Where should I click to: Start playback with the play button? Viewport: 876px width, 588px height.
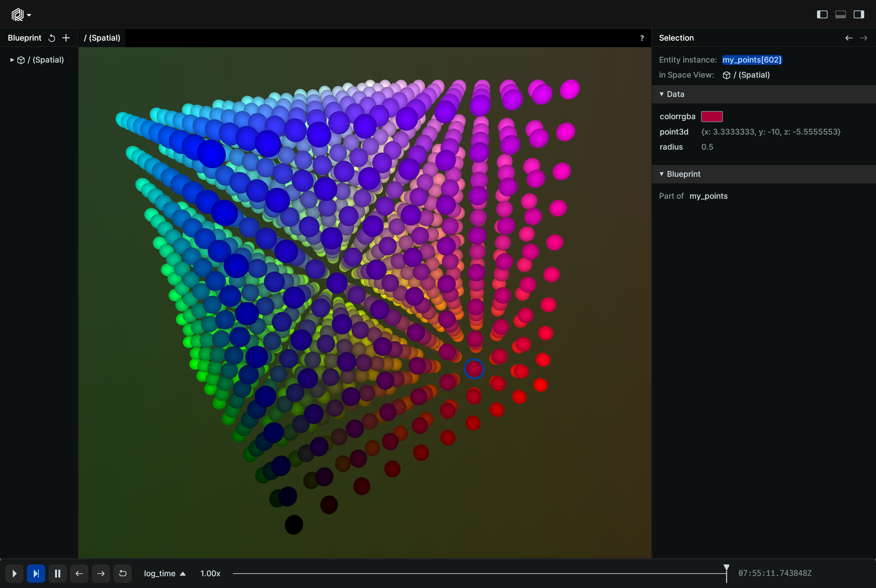pyautogui.click(x=14, y=573)
